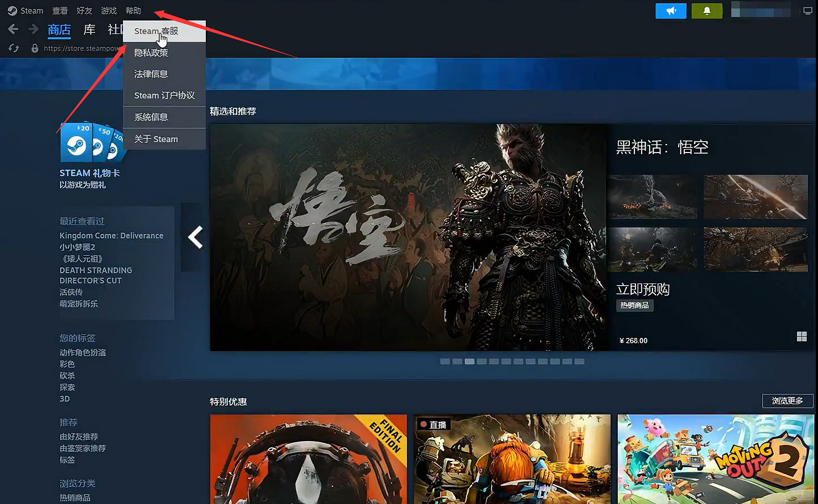Screen dimensions: 818x504
Task: Click the Windows platform icon on featured game
Action: coord(802,337)
